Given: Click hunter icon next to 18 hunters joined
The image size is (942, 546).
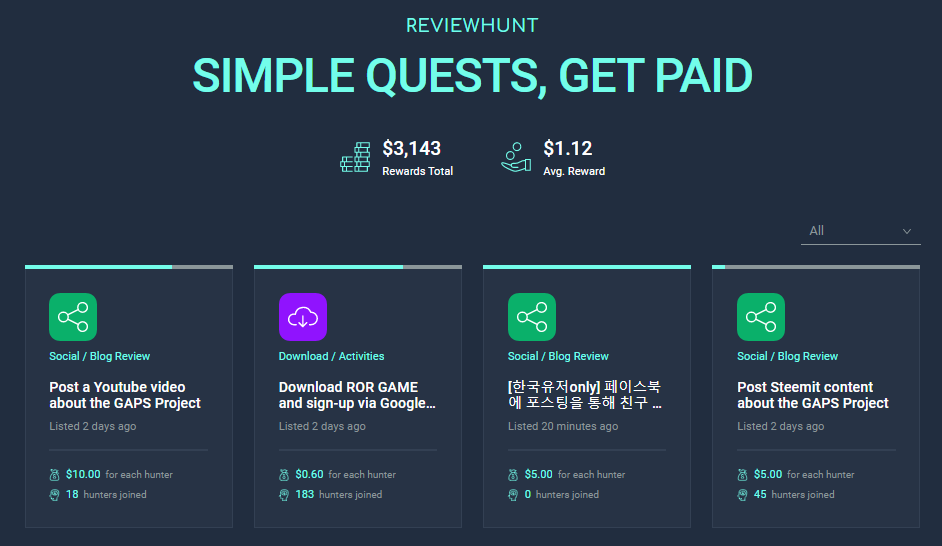Looking at the screenshot, I should 54,495.
